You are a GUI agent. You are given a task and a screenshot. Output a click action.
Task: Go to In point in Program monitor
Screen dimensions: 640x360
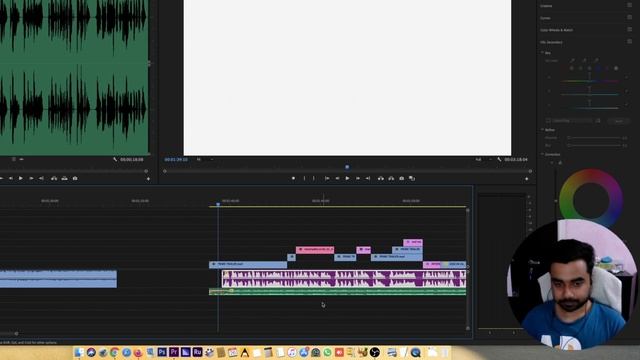(327, 178)
